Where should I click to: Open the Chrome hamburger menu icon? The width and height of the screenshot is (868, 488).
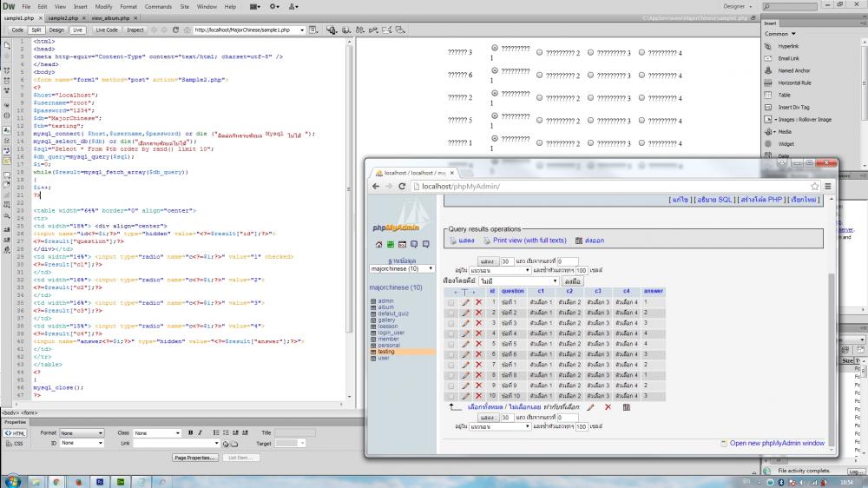tap(828, 187)
